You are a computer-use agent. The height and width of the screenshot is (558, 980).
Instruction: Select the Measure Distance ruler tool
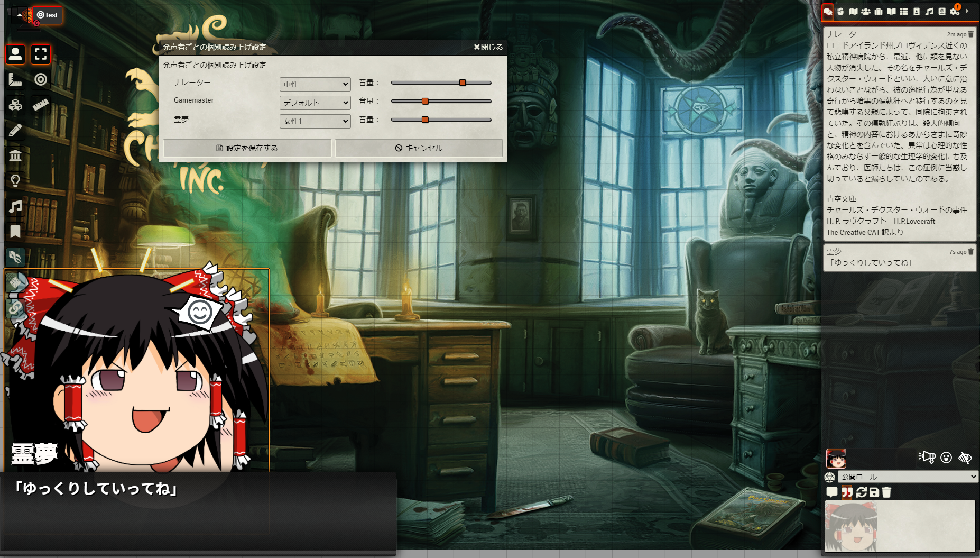[41, 105]
